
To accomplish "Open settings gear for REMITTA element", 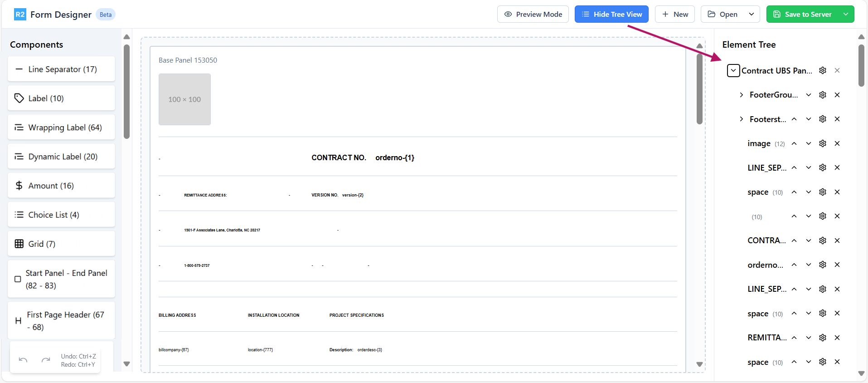I will (823, 338).
